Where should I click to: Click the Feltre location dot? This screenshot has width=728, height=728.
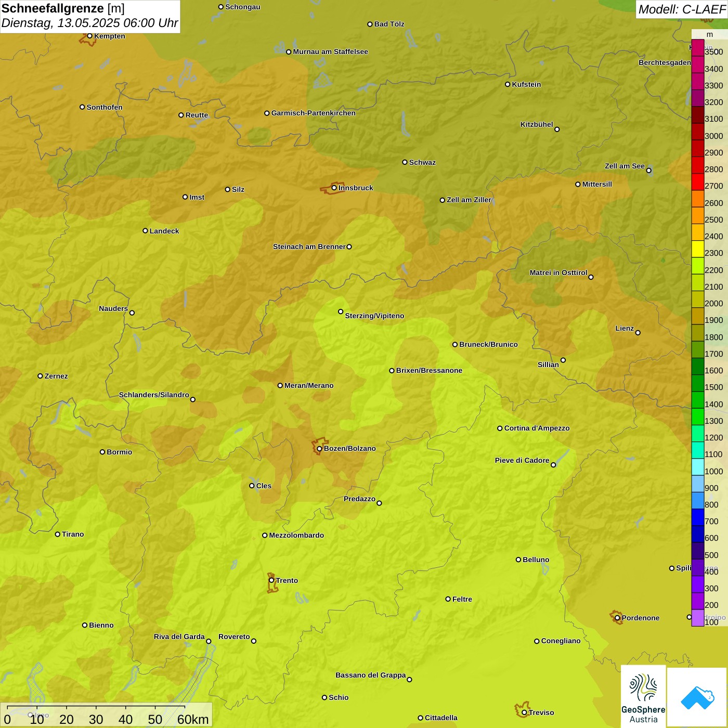[x=448, y=599]
